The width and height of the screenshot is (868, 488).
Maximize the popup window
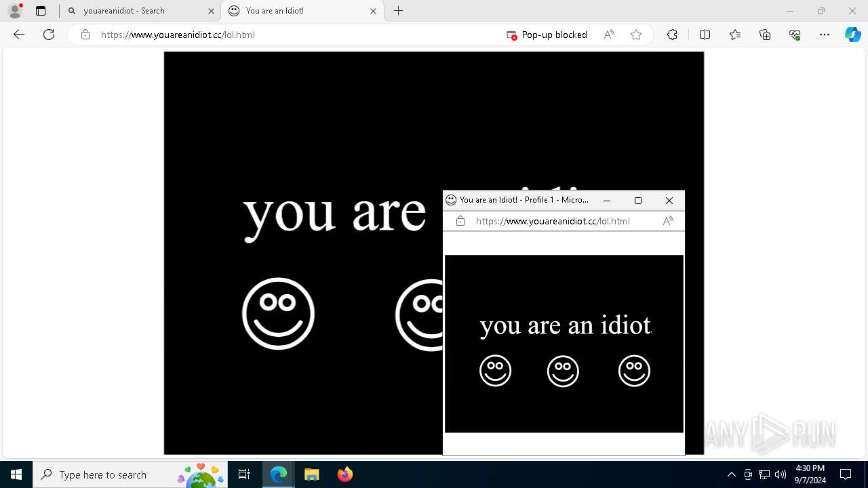coord(638,201)
